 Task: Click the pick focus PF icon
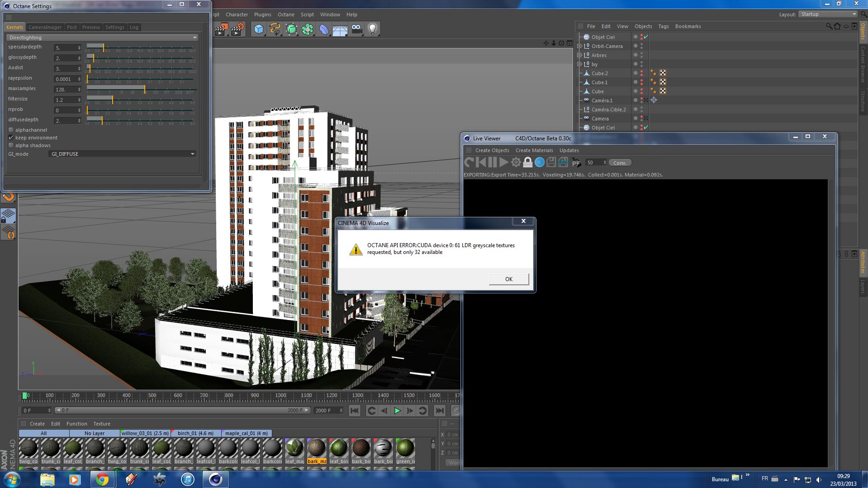tap(576, 163)
